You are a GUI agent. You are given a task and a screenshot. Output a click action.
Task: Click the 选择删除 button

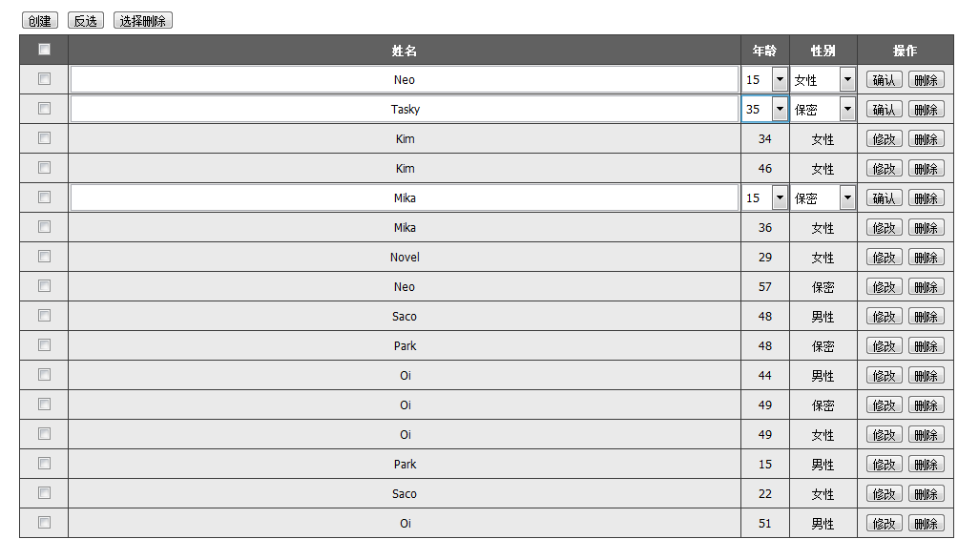coord(143,21)
